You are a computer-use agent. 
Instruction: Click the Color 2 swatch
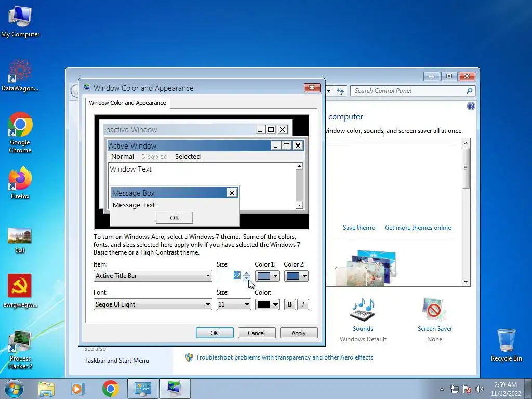pyautogui.click(x=293, y=276)
